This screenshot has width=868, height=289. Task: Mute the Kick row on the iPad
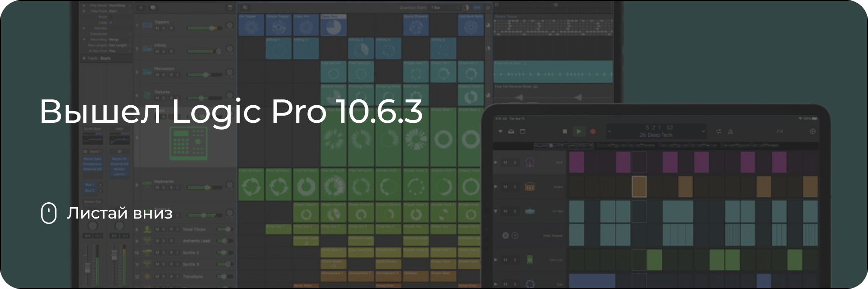pos(505,162)
